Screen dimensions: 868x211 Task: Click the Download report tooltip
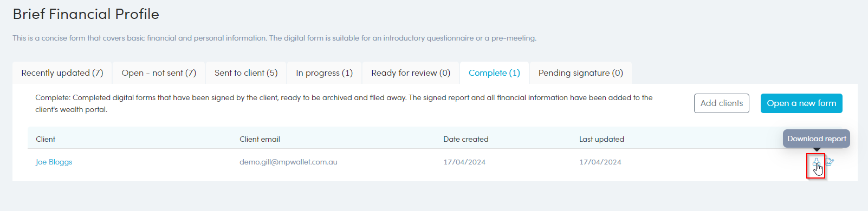coord(817,139)
